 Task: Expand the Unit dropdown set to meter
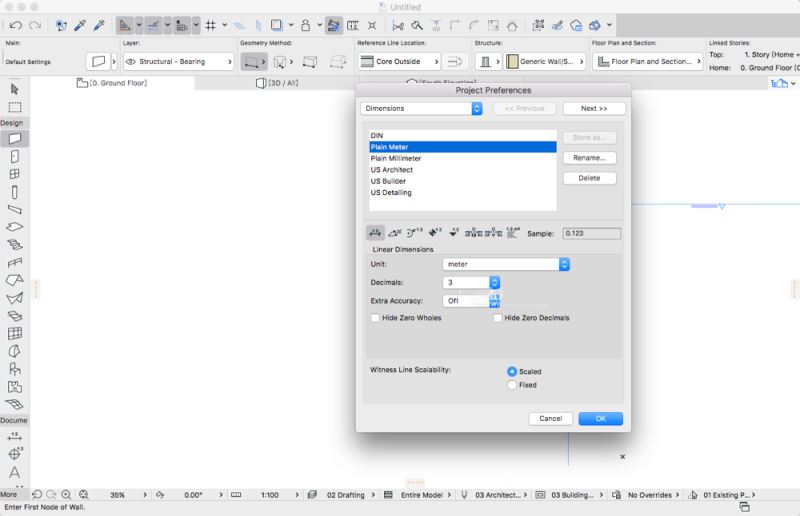tap(506, 264)
